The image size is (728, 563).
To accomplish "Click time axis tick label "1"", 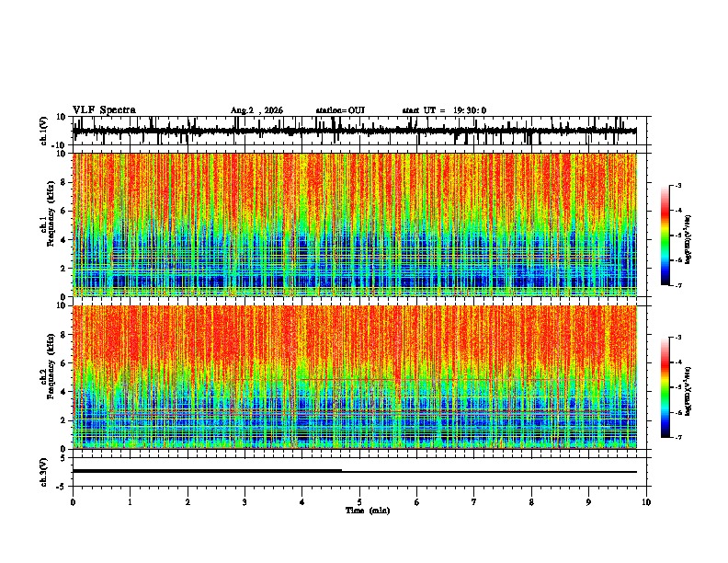I will click(x=130, y=502).
